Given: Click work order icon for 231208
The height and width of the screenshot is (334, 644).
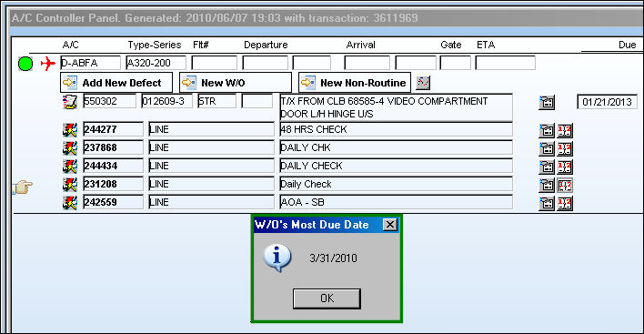Looking at the screenshot, I should coord(70,185).
